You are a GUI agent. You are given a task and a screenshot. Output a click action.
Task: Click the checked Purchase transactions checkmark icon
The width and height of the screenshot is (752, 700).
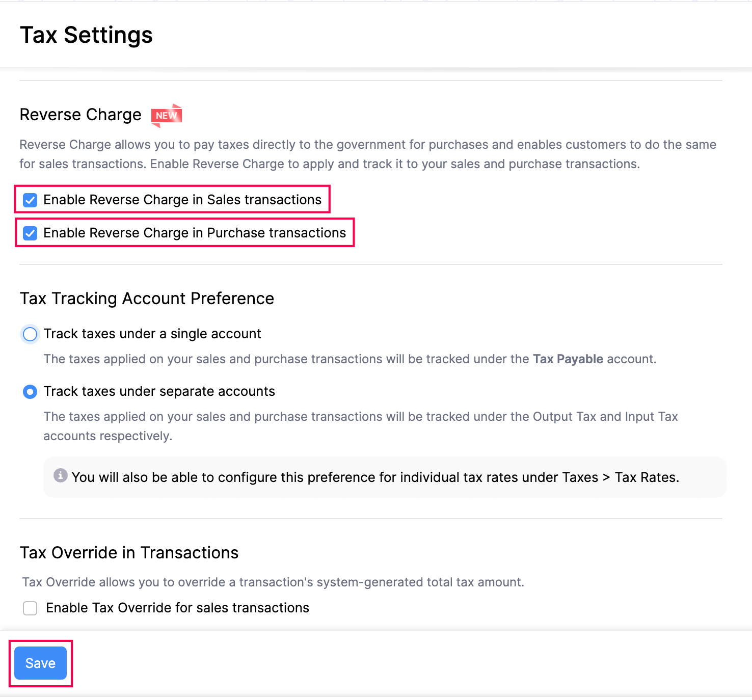30,233
